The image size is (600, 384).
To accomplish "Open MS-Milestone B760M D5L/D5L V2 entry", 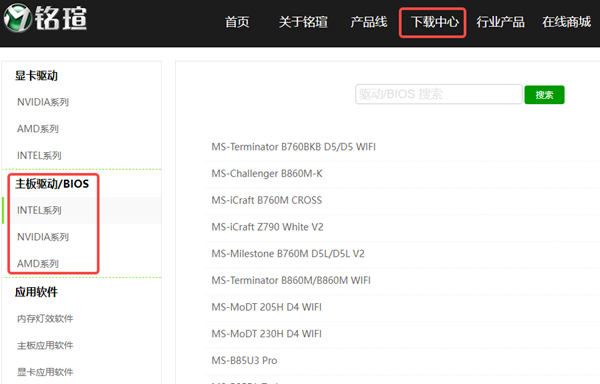I will 288,254.
